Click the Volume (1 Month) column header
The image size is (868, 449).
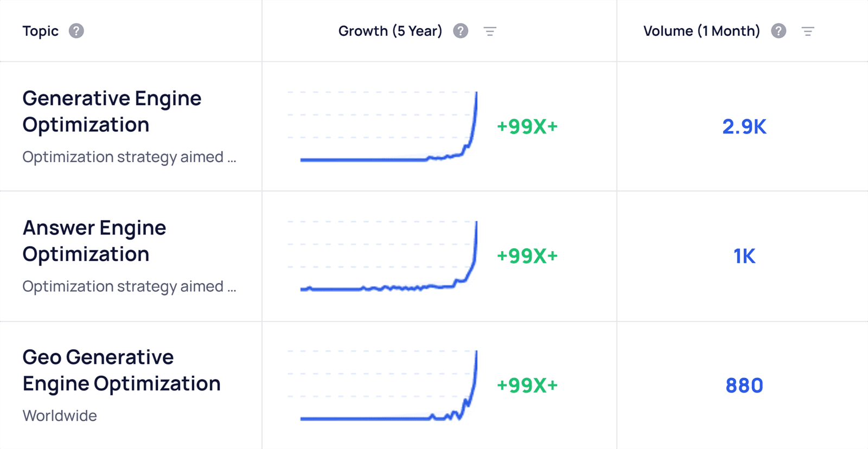pos(701,31)
